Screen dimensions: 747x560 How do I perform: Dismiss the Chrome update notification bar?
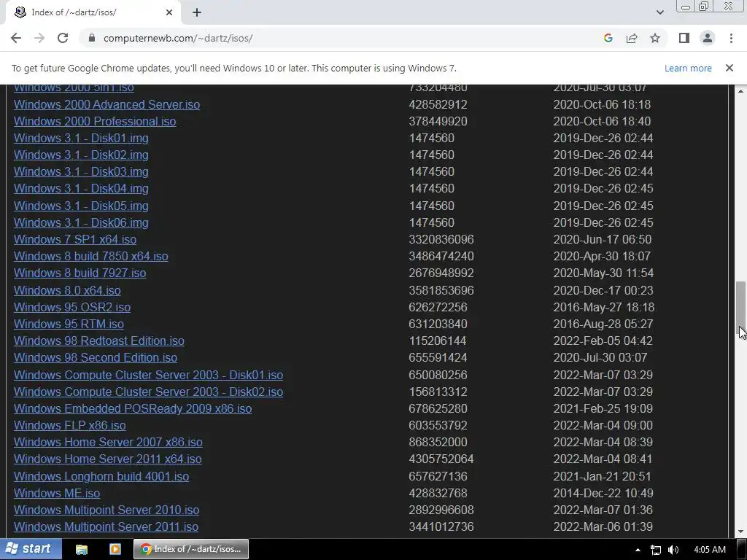pyautogui.click(x=729, y=68)
